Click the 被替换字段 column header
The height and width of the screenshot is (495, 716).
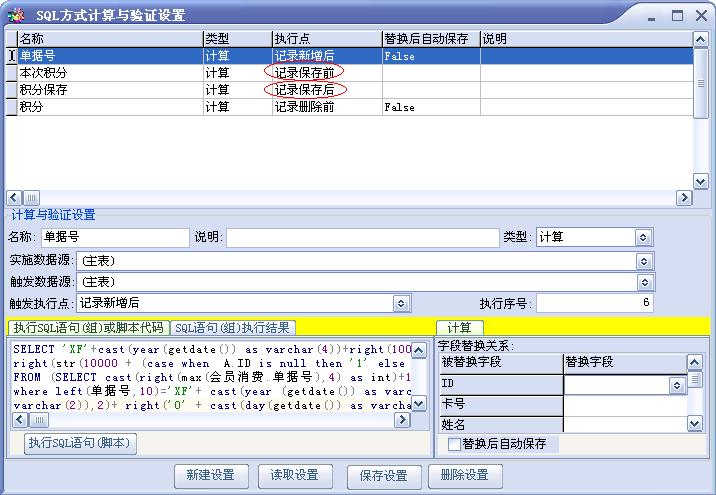tap(501, 363)
